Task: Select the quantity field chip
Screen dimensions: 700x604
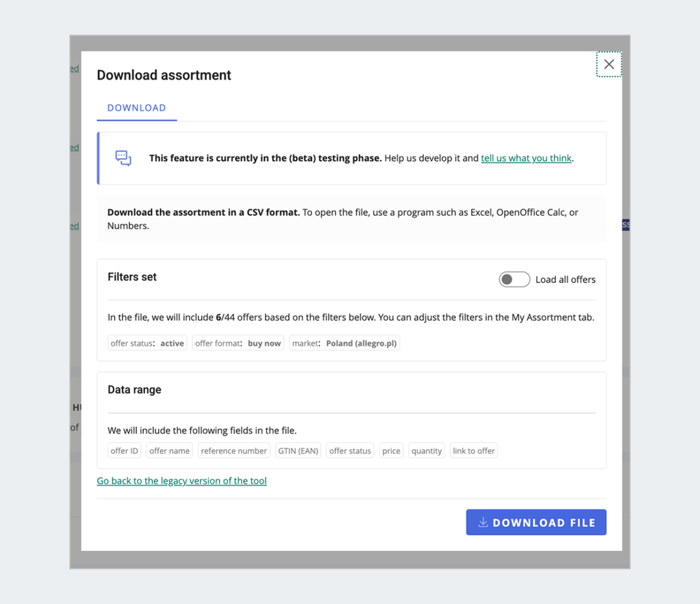Action: coord(426,451)
